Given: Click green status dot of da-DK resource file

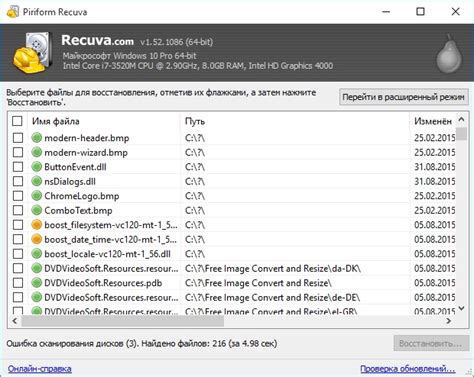Looking at the screenshot, I should [x=36, y=268].
